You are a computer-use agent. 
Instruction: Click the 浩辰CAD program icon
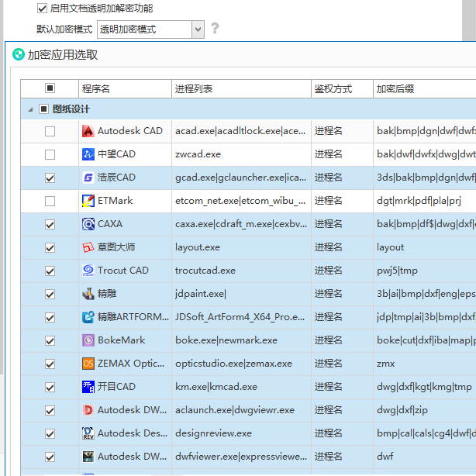click(88, 178)
